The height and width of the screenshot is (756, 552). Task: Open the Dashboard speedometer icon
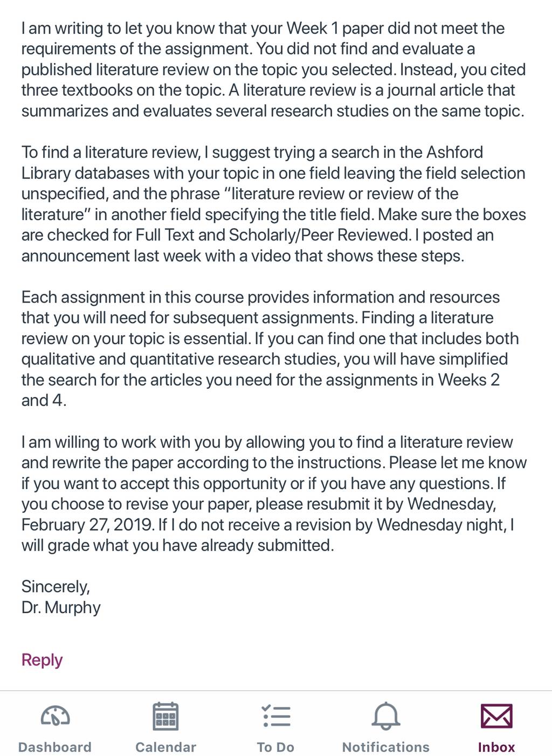55,716
